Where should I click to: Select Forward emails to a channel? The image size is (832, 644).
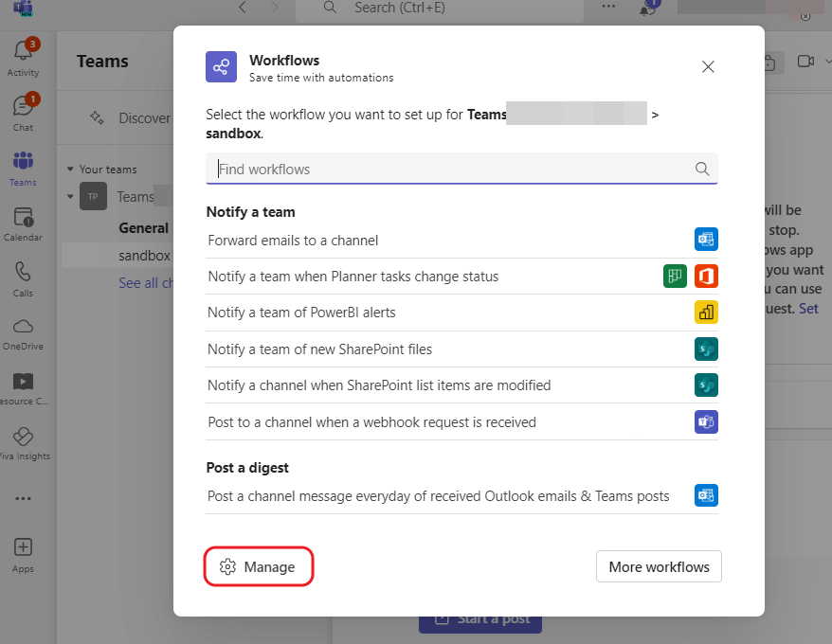click(461, 241)
